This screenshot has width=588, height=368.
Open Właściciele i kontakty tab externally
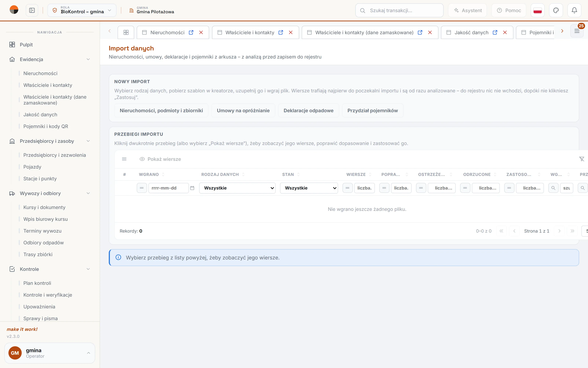click(281, 32)
